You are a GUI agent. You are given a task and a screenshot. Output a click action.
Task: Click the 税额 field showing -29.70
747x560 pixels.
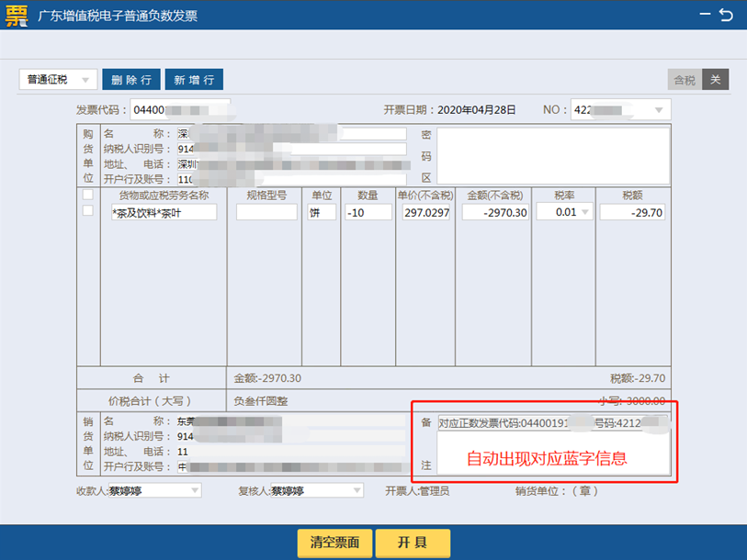point(632,212)
